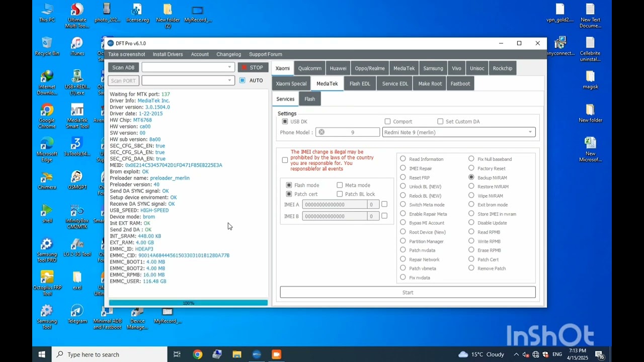The image size is (644, 362).
Task: Click the Scan ADB button
Action: [x=123, y=67]
